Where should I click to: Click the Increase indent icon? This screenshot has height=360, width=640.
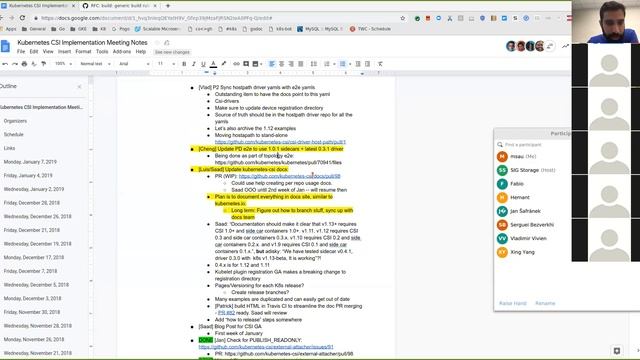coord(367,64)
